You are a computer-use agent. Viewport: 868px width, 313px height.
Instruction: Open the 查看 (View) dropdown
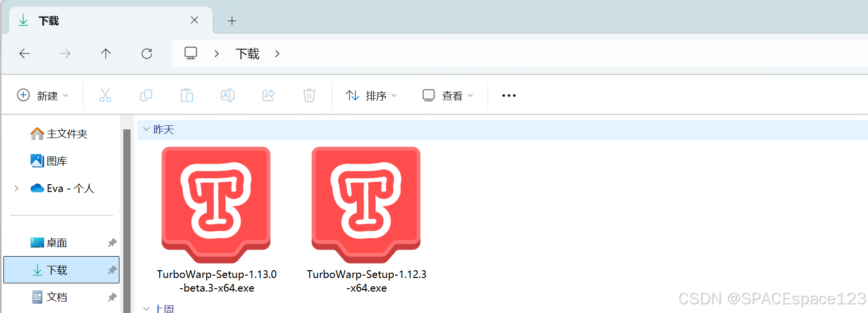(x=448, y=95)
